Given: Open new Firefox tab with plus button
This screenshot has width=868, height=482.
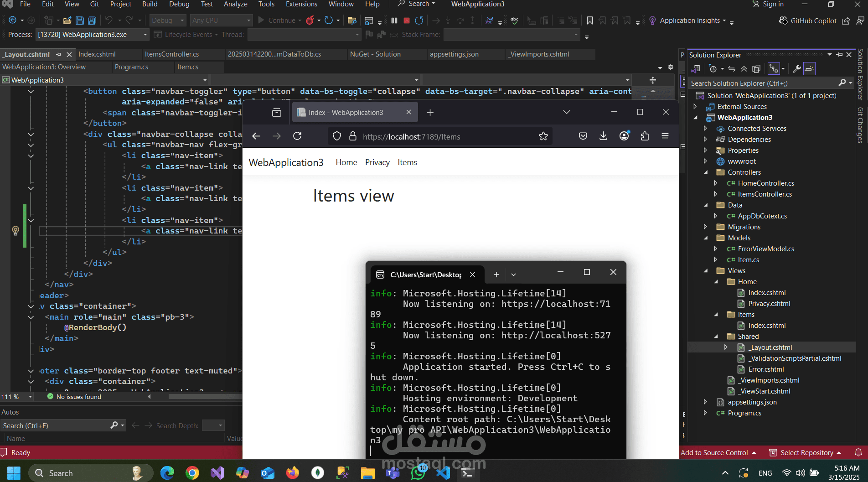Looking at the screenshot, I should coord(430,113).
